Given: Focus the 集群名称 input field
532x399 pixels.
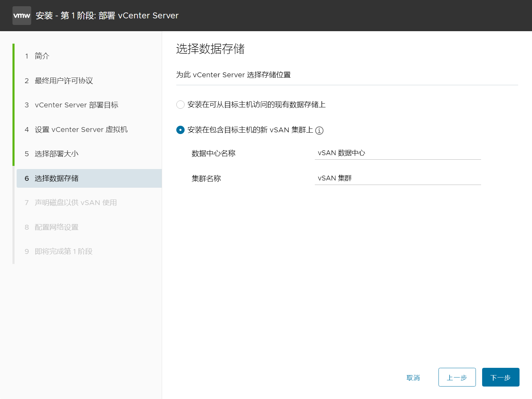Looking at the screenshot, I should pos(398,178).
